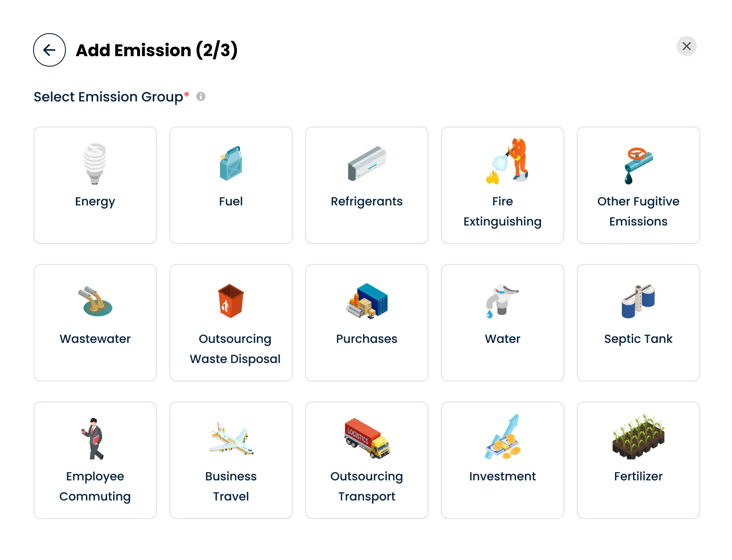The image size is (732, 560).
Task: Click the Business Travel airplane icon
Action: point(231,438)
